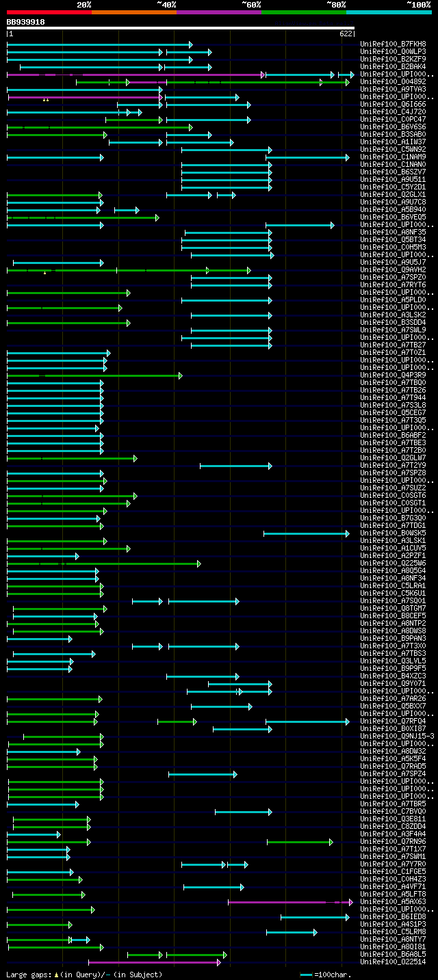Select the UniRef100_Q9Y071 label
The height and width of the screenshot is (980, 438).
[393, 684]
